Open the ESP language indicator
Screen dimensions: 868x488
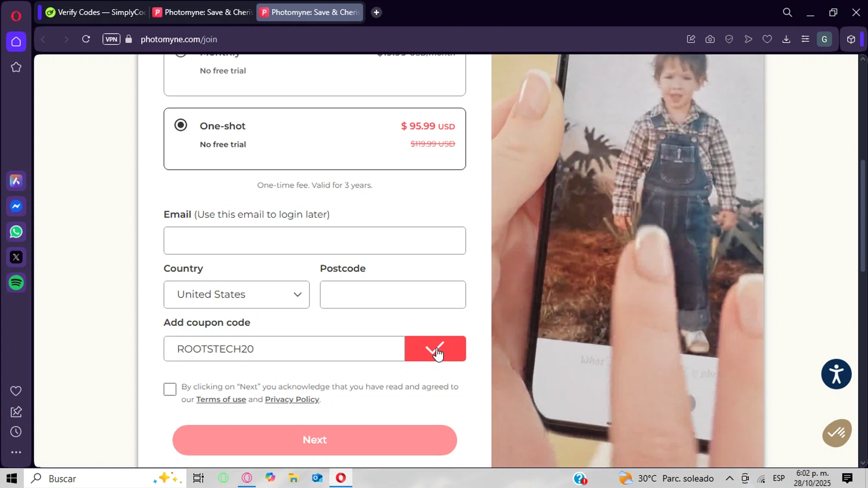click(779, 478)
